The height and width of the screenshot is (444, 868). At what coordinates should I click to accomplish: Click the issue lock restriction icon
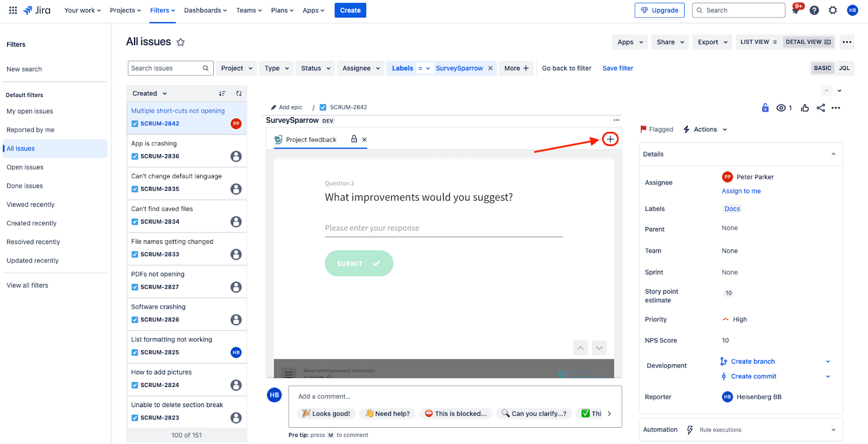[x=765, y=108]
